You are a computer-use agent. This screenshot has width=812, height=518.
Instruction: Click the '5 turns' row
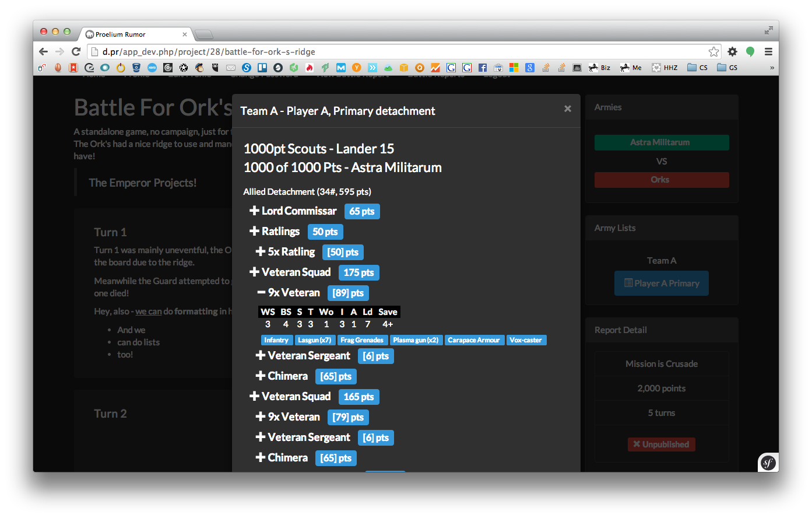point(662,413)
